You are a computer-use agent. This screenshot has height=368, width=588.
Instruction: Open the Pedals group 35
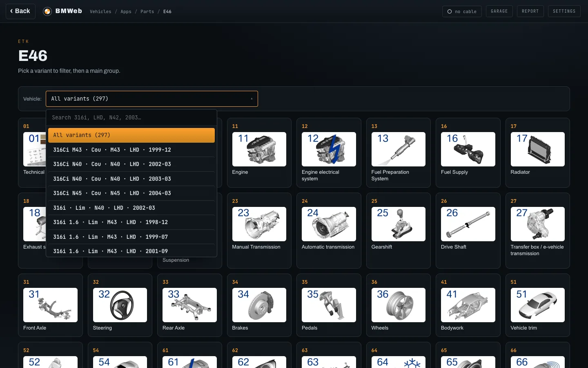pos(329,305)
